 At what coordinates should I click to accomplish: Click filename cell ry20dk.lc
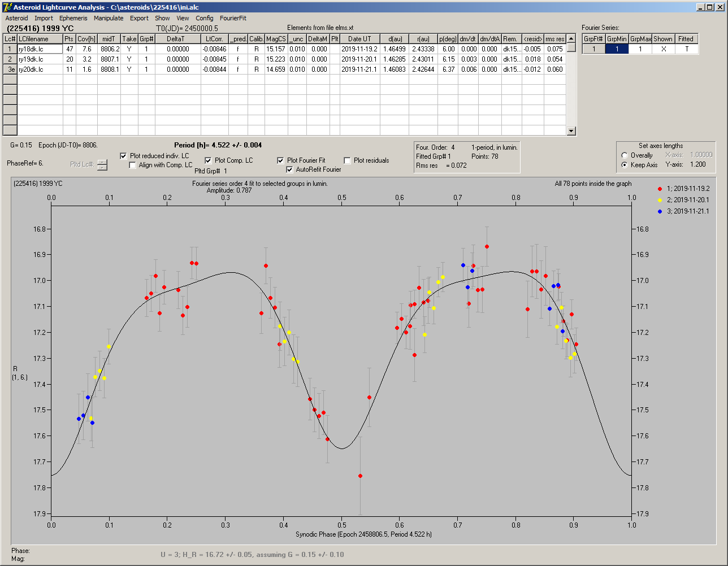[40, 69]
